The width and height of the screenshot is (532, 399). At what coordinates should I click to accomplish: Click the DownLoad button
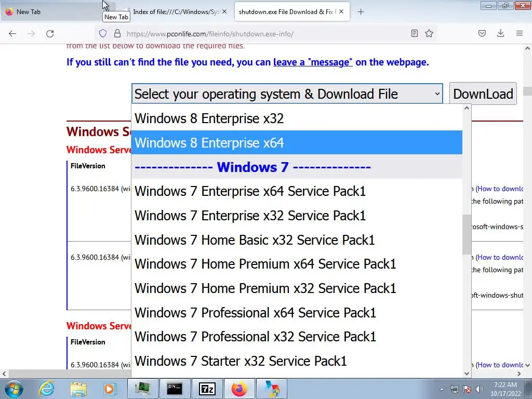483,94
